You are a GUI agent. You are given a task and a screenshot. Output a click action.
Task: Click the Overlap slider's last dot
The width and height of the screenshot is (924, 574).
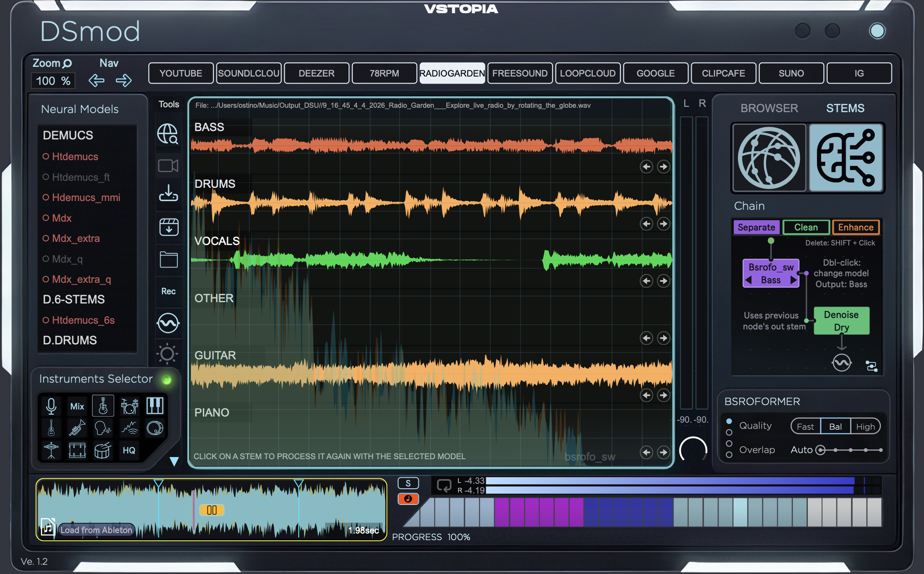(x=880, y=450)
